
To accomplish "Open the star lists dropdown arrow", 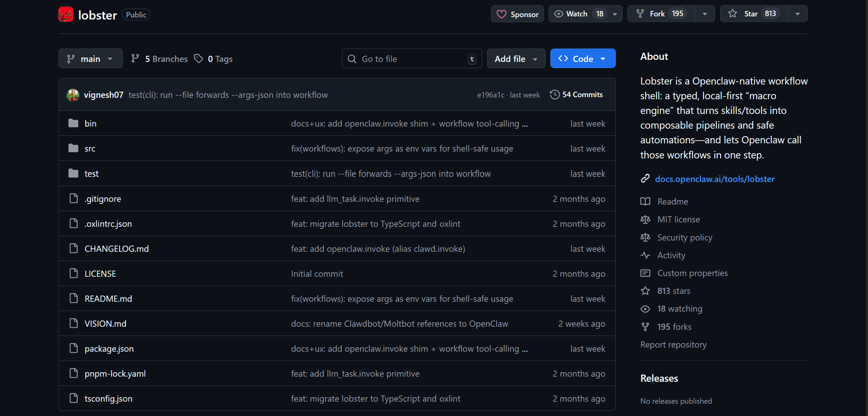I will (797, 14).
